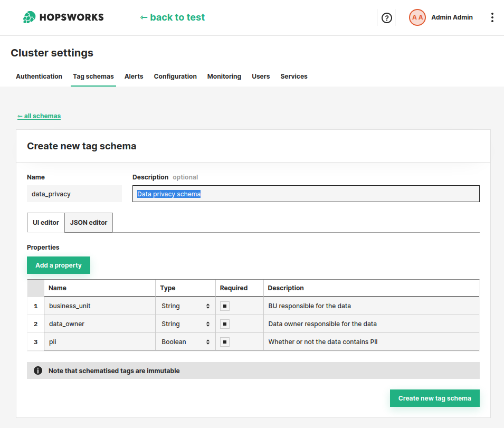Click the Add a property button

(x=58, y=265)
